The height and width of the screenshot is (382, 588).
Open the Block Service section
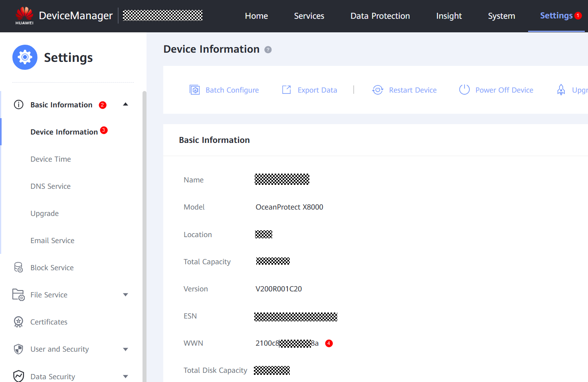pyautogui.click(x=52, y=267)
